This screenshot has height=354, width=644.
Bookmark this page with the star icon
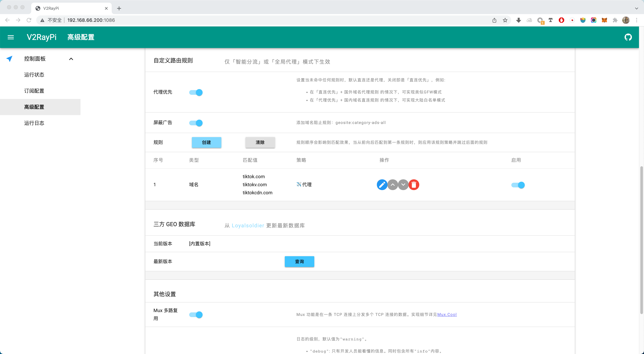coord(505,20)
